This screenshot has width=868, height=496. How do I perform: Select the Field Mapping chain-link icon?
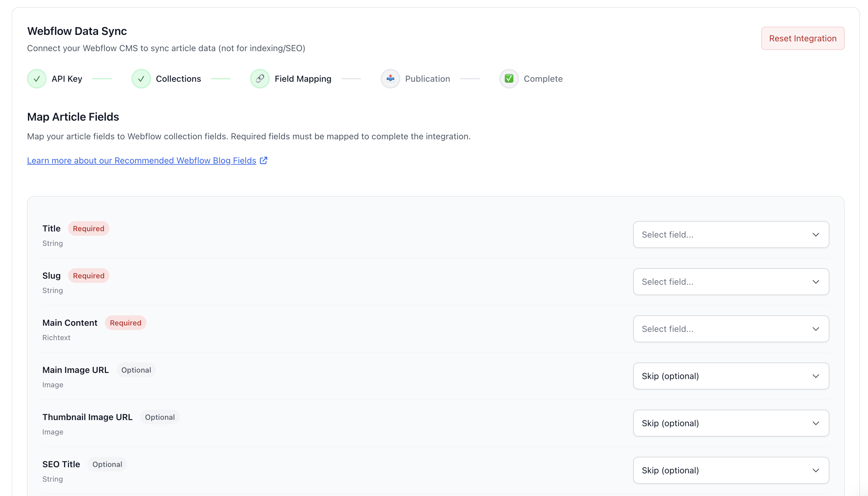point(260,78)
